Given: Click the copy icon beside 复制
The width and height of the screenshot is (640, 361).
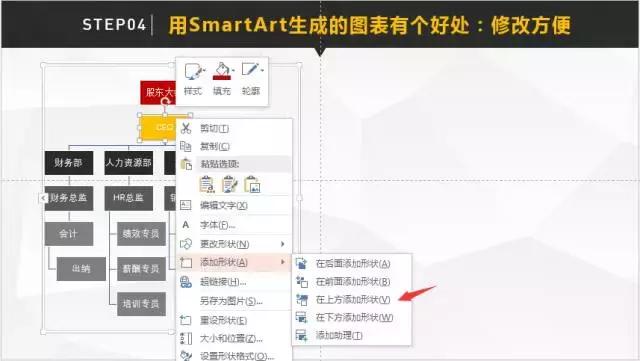Looking at the screenshot, I should (x=186, y=146).
